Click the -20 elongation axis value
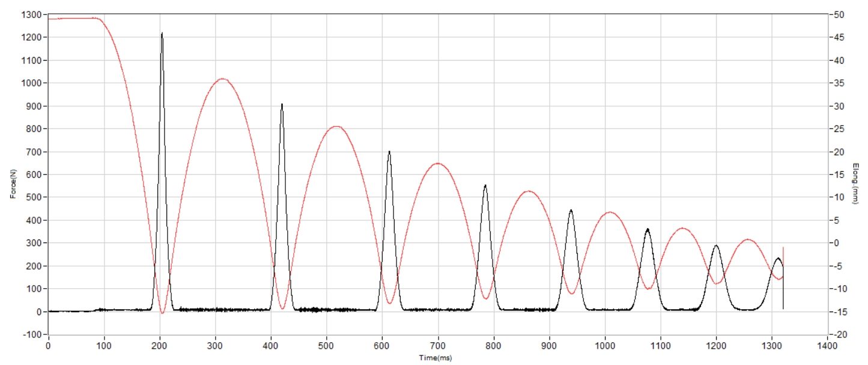The image size is (868, 365). click(x=839, y=334)
